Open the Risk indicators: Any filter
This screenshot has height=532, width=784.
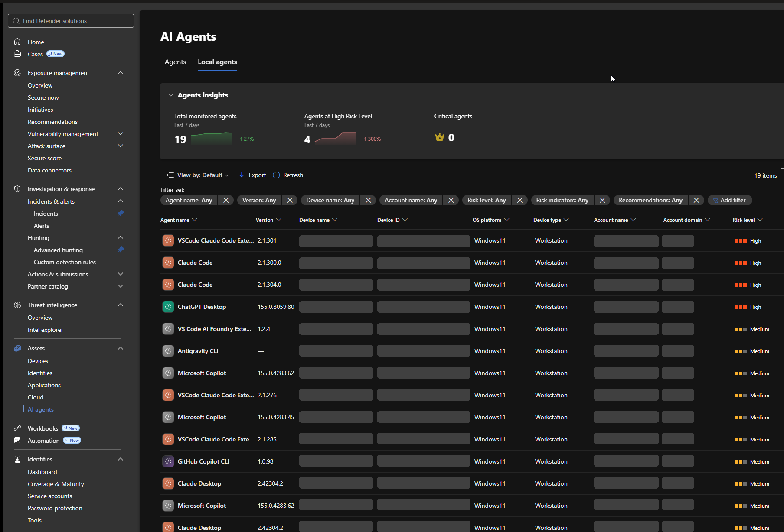pyautogui.click(x=562, y=200)
